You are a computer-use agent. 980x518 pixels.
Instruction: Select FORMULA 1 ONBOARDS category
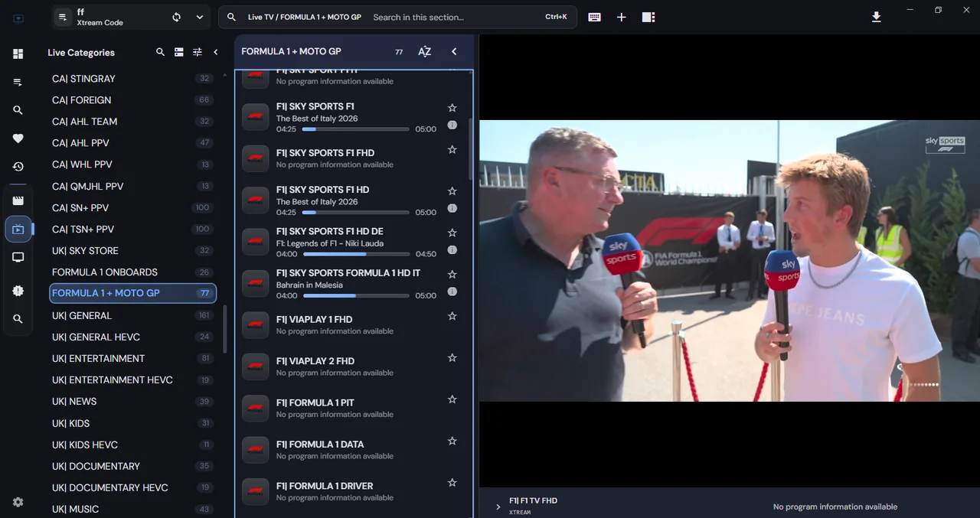132,272
